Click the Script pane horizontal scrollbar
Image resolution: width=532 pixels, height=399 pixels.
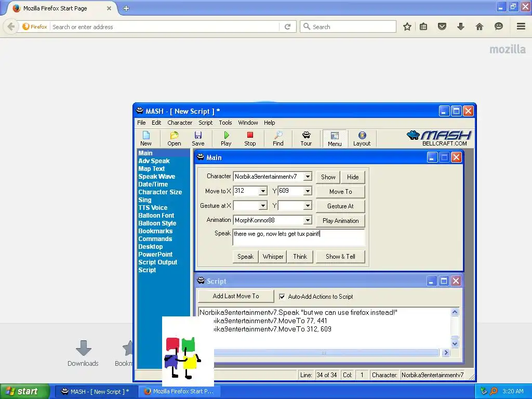(325, 353)
